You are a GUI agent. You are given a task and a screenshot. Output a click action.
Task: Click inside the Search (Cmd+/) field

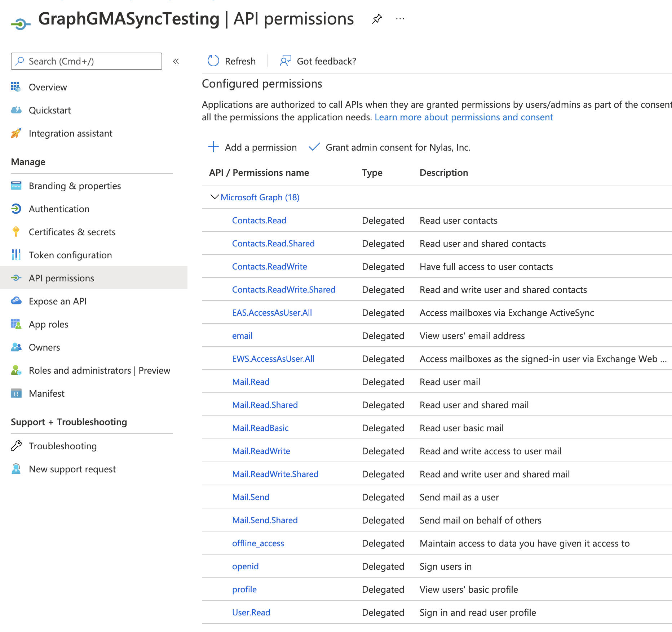pos(87,61)
